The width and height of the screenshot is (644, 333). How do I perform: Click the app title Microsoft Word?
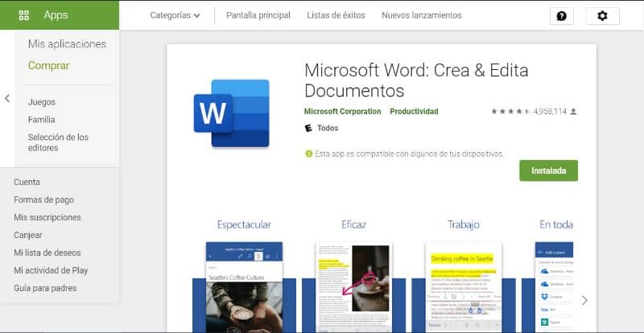pos(416,80)
